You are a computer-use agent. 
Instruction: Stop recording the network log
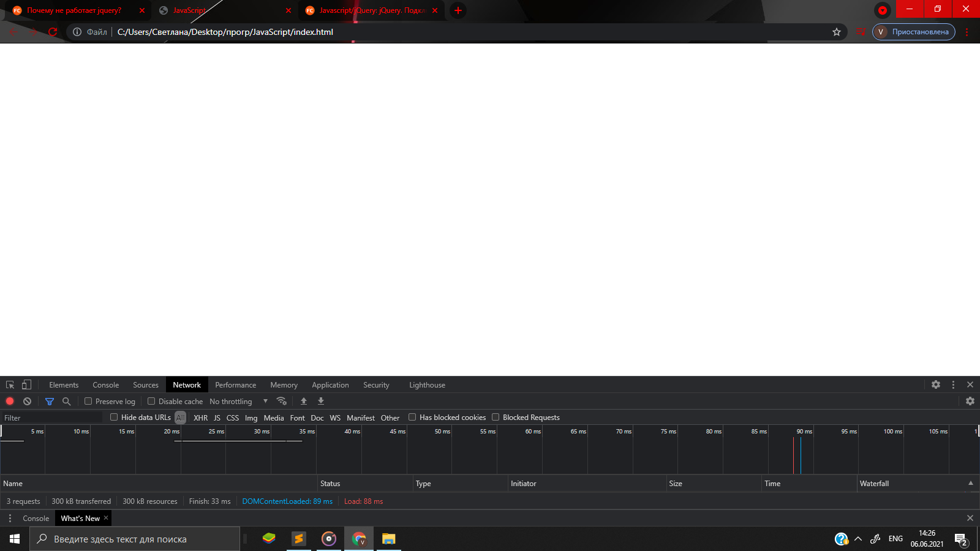pos(10,402)
